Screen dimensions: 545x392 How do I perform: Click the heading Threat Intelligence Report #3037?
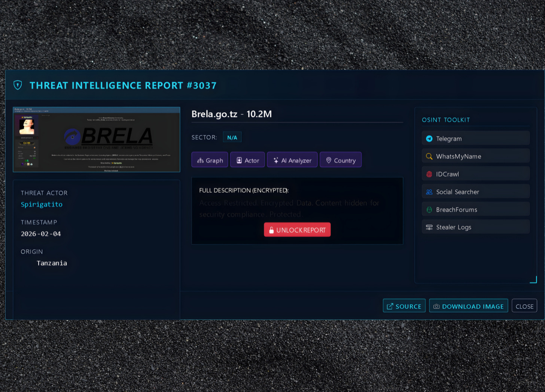(x=123, y=85)
